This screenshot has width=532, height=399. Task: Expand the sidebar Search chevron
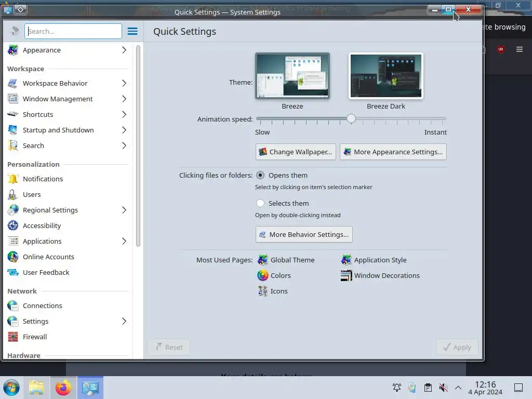pyautogui.click(x=124, y=145)
